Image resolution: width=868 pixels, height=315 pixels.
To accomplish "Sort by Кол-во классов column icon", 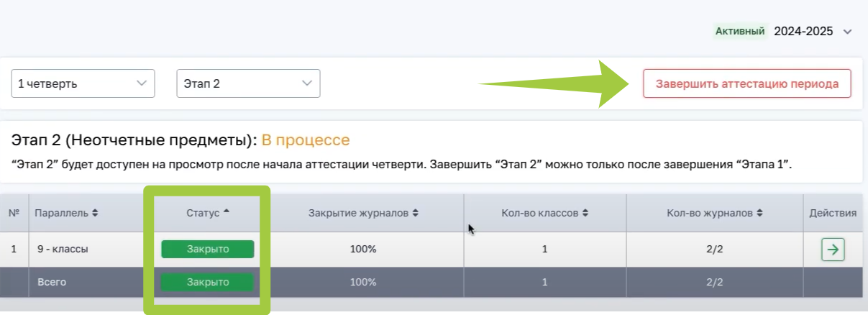I will [585, 213].
